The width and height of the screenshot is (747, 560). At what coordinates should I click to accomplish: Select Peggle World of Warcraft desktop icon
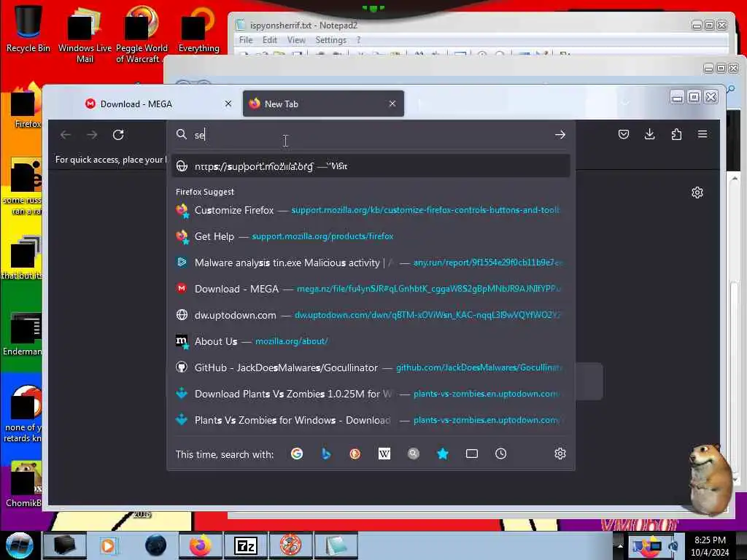[x=141, y=34]
